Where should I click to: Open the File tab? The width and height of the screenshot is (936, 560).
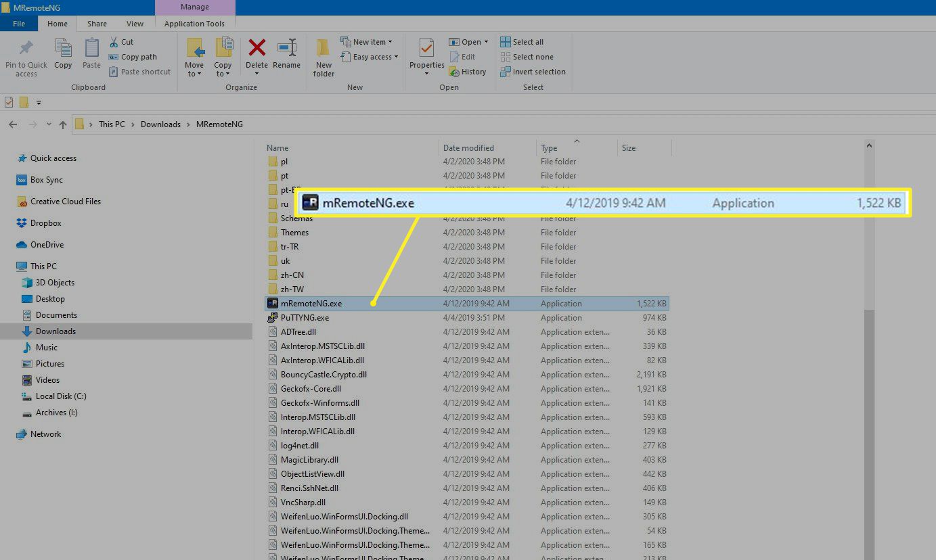click(x=19, y=24)
